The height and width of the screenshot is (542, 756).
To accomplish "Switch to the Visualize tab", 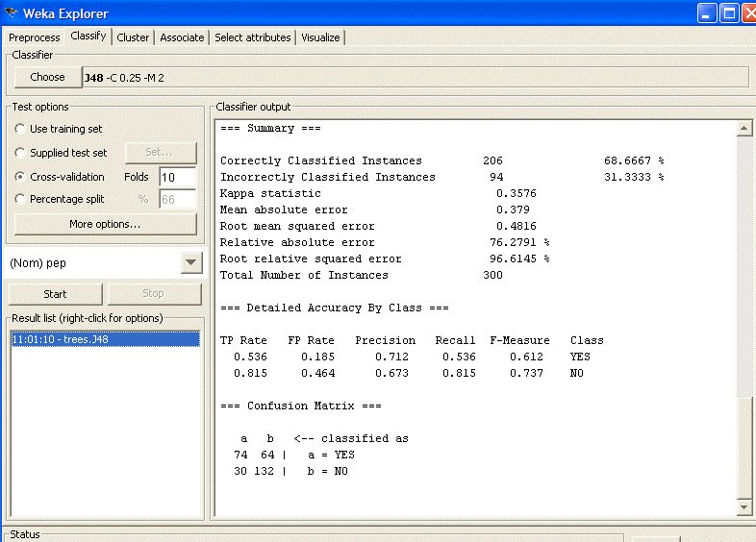I will point(320,37).
